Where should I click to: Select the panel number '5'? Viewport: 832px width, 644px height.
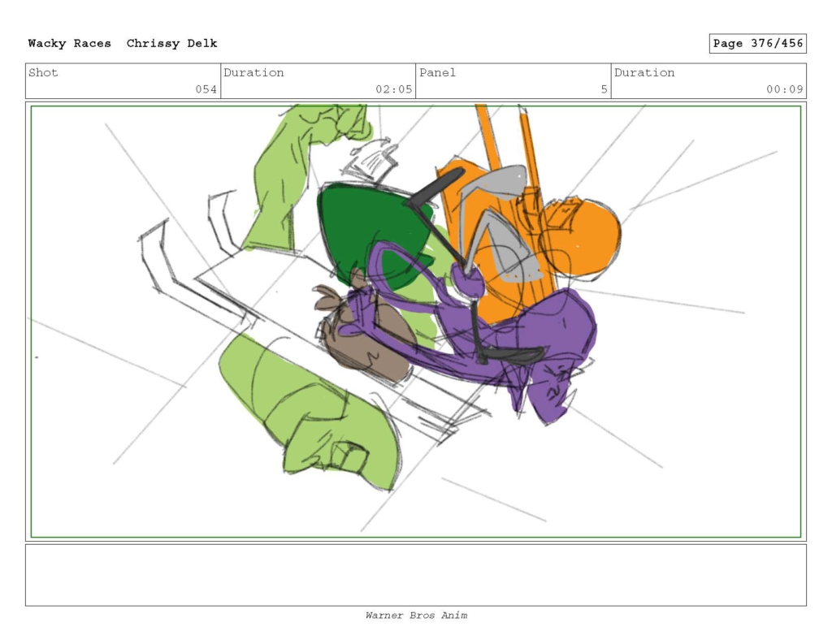(x=604, y=89)
